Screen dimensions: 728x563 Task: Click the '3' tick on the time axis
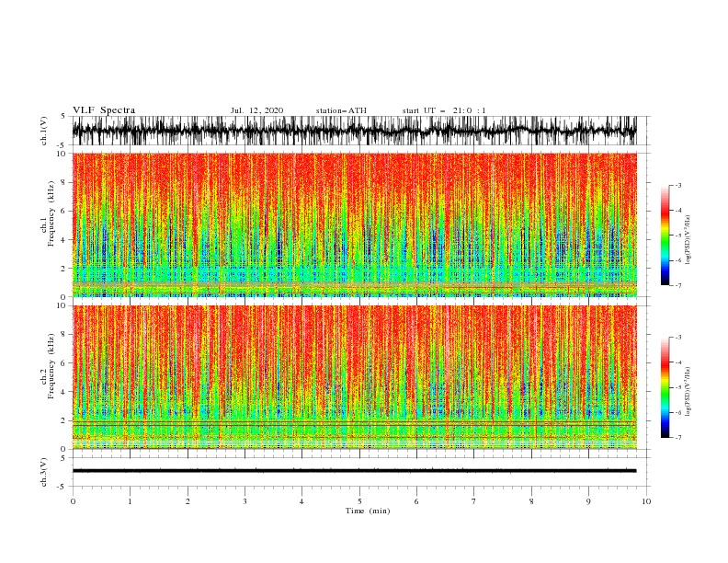[245, 501]
